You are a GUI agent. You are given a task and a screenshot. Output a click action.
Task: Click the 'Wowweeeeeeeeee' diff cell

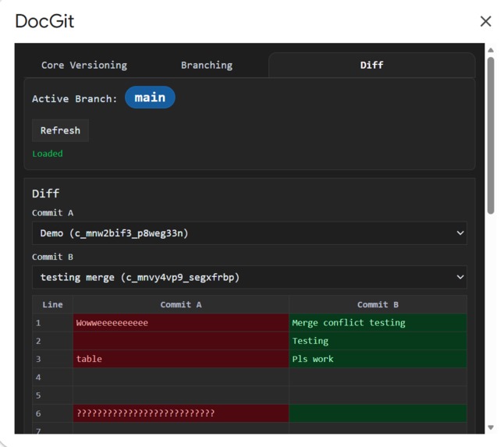coord(181,323)
